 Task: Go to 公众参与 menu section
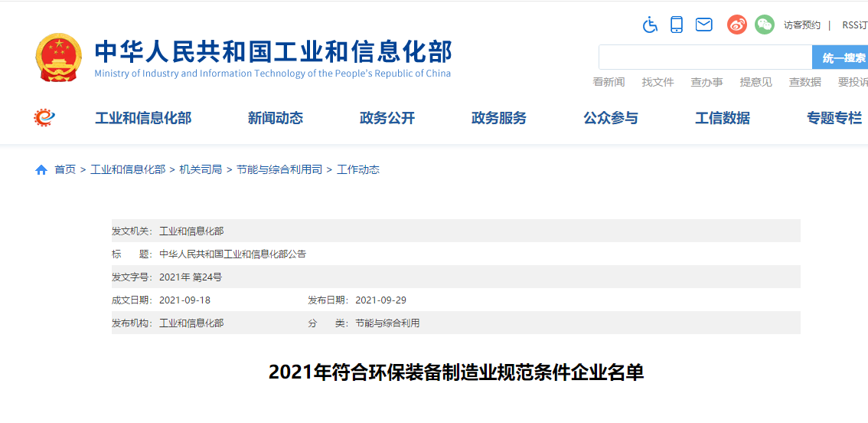tap(611, 118)
